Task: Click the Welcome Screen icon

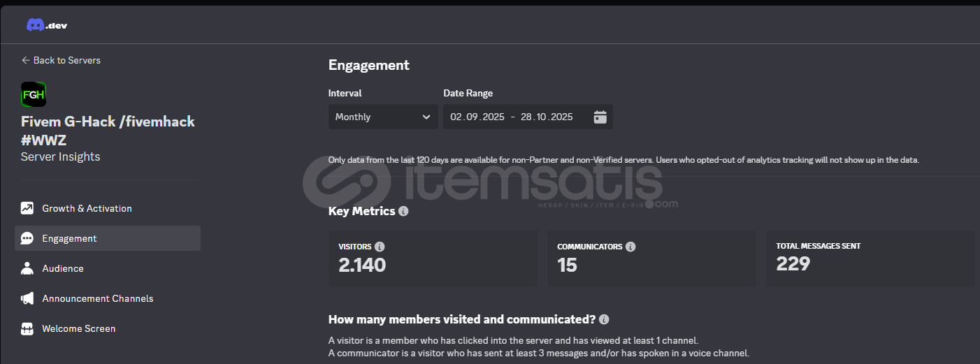Action: coord(27,328)
